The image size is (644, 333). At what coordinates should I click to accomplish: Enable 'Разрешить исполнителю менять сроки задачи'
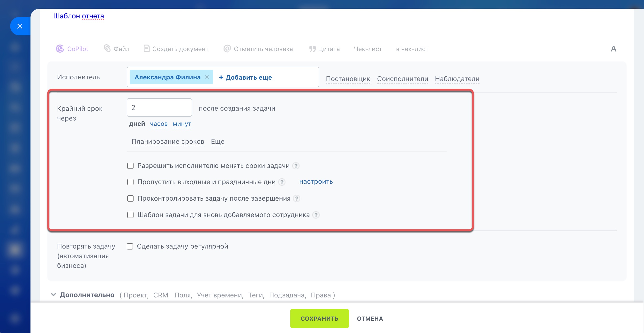click(130, 166)
